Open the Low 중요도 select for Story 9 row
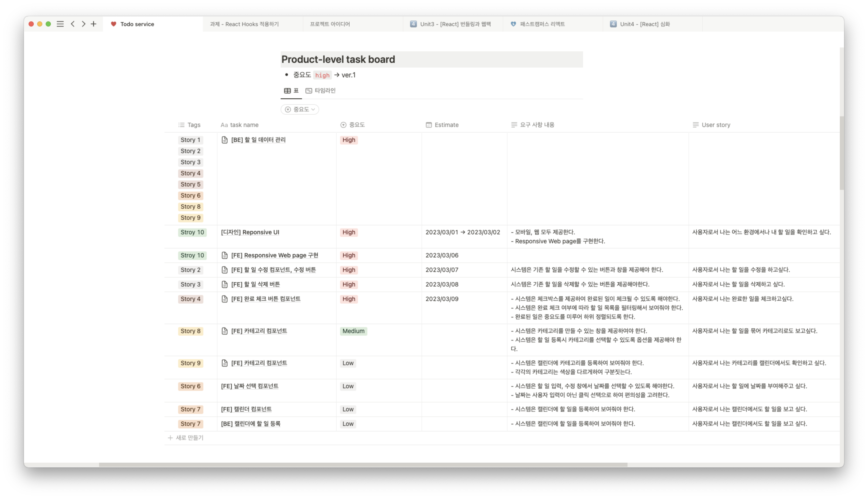Image resolution: width=868 pixels, height=499 pixels. 348,363
